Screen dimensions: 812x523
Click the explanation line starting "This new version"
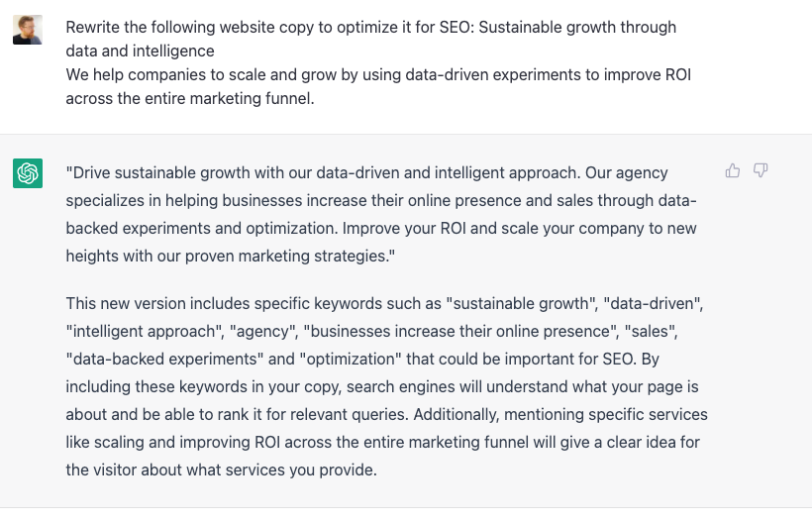(x=158, y=303)
